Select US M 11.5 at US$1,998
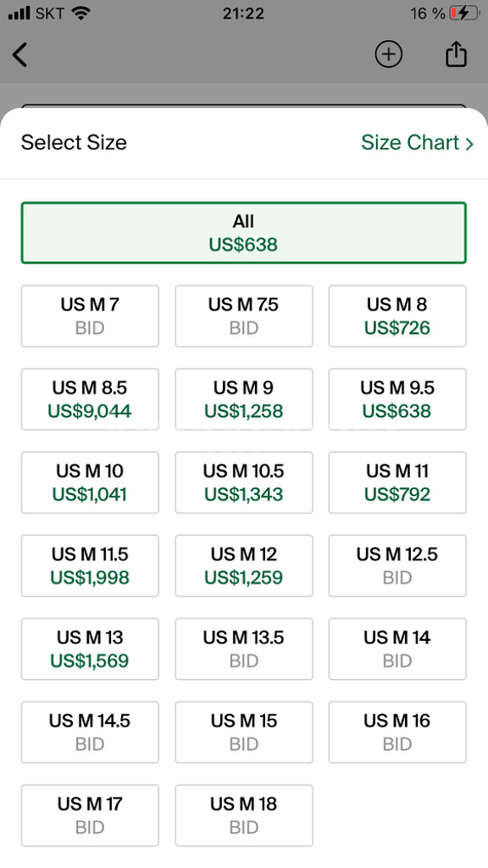 click(90, 565)
